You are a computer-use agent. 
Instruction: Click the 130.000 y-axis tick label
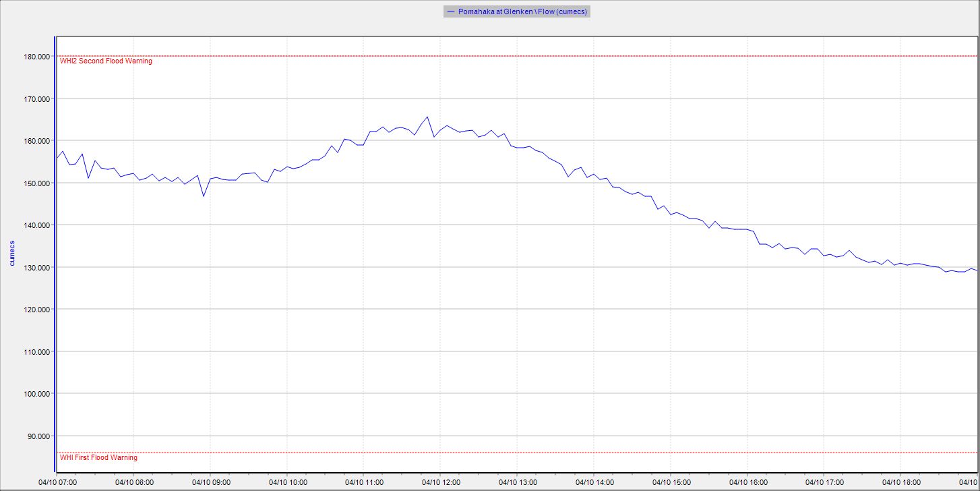(36, 268)
